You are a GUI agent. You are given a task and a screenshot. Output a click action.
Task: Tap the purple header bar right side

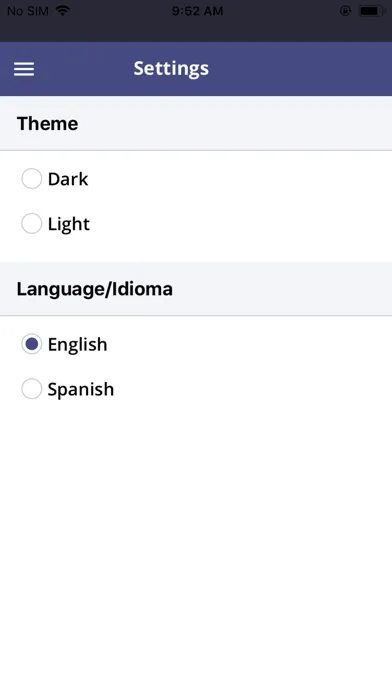point(311,69)
